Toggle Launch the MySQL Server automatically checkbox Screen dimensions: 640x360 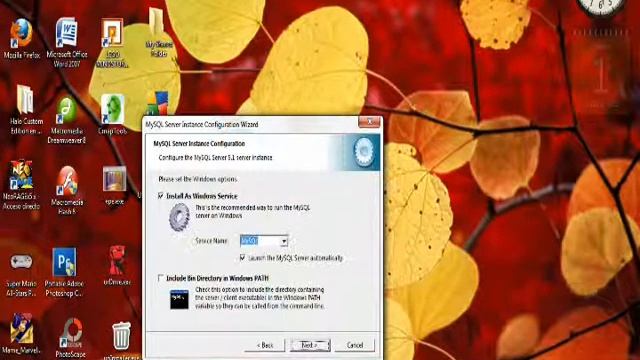[243, 258]
